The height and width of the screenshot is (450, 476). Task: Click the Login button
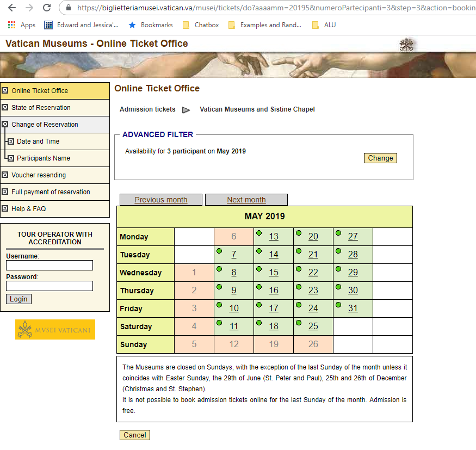18,299
